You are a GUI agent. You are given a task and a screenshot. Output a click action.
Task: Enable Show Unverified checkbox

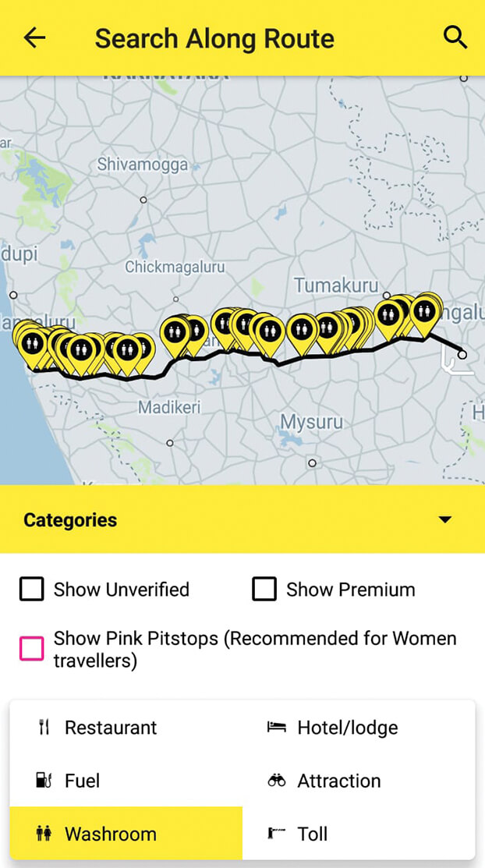[31, 589]
